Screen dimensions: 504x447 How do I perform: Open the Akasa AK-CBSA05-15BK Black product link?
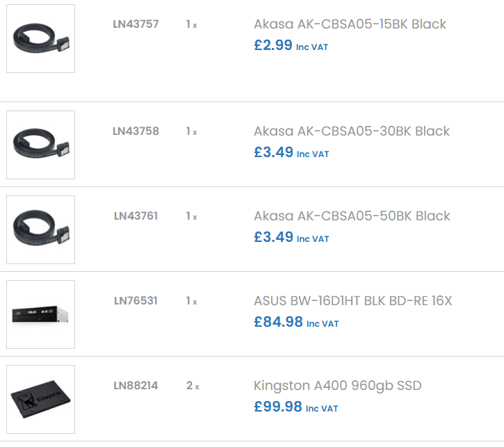(350, 24)
